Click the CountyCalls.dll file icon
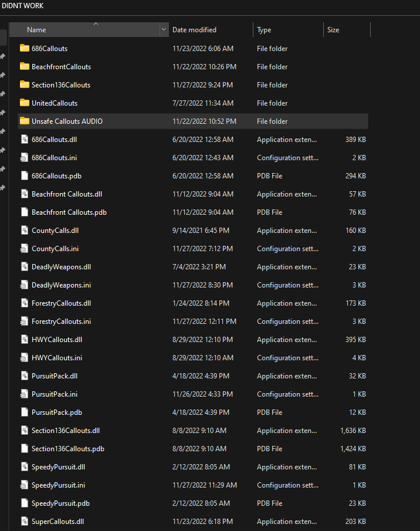The height and width of the screenshot is (531, 420). coord(25,231)
